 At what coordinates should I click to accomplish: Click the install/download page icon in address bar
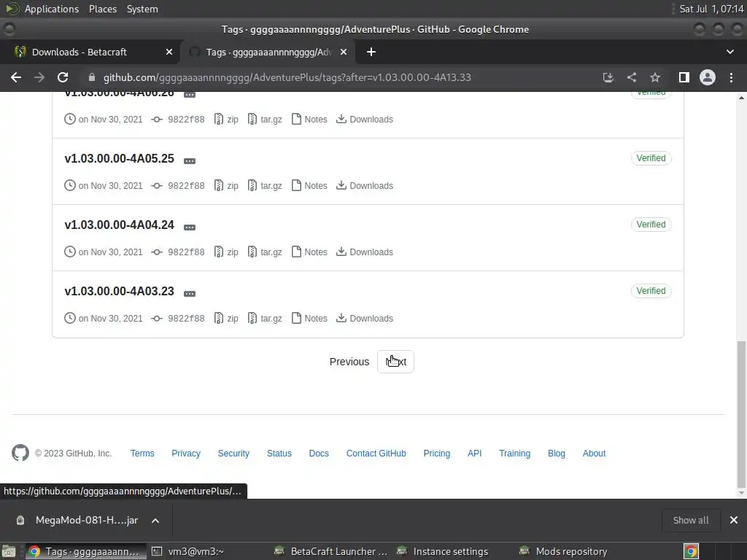coord(608,77)
